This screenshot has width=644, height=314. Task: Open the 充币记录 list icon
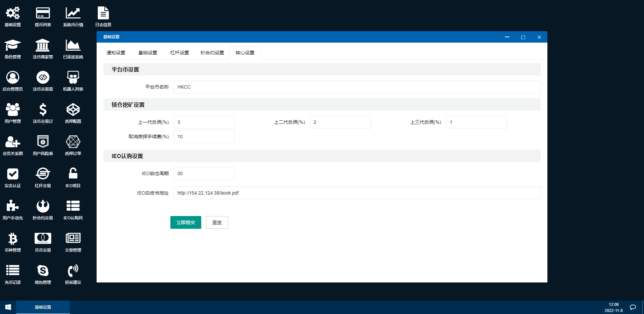point(13,271)
